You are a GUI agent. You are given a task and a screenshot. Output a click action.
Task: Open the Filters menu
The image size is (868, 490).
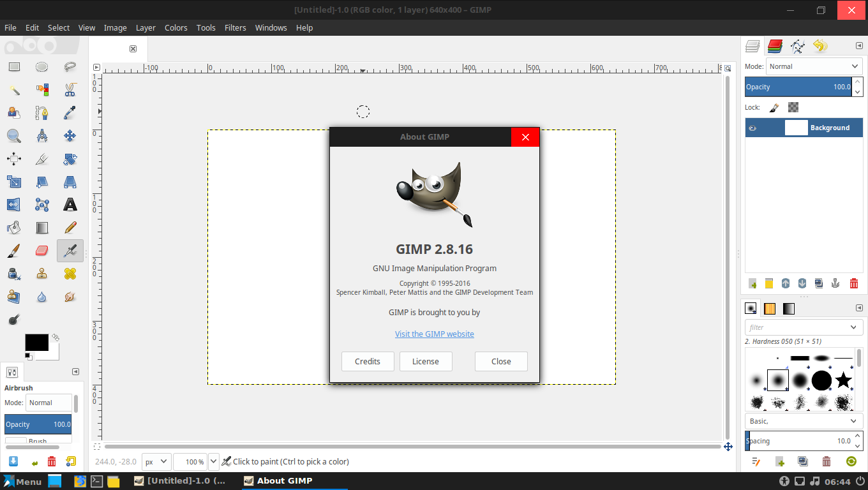(236, 27)
